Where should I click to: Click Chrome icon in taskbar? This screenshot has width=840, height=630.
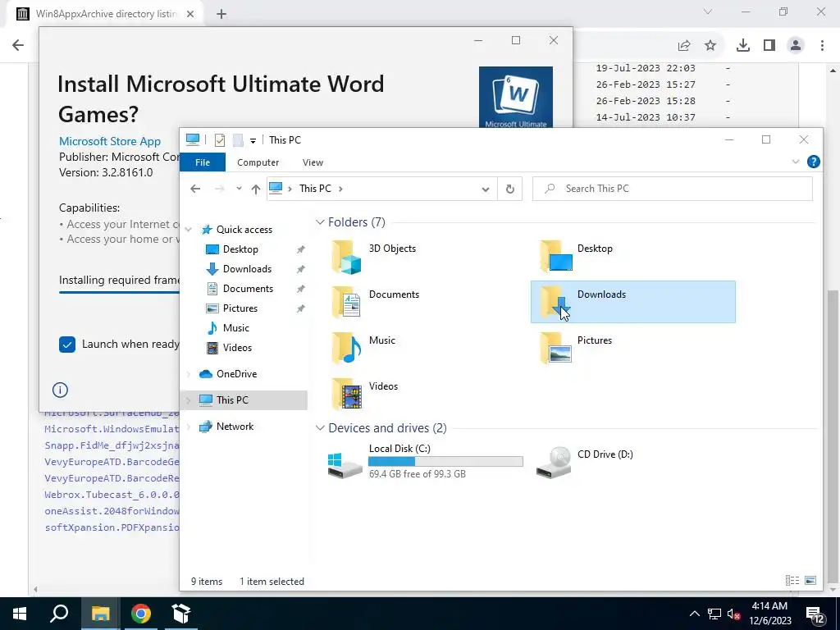point(141,614)
